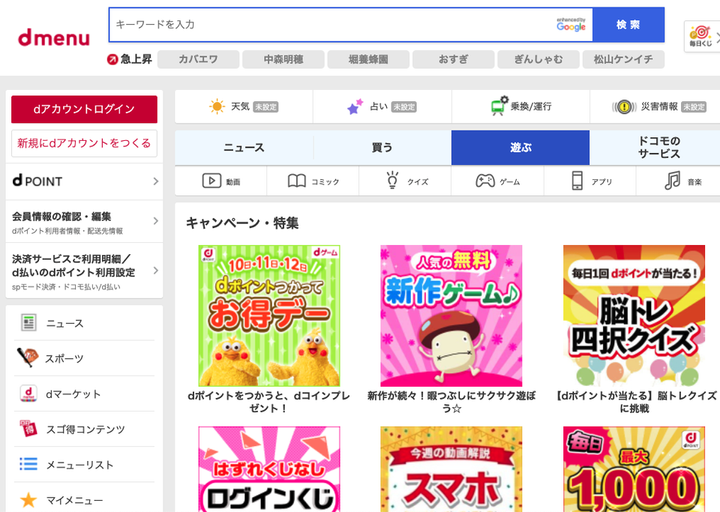Click the ゲーム controller icon
Viewport: 720px width, 512px height.
point(485,181)
